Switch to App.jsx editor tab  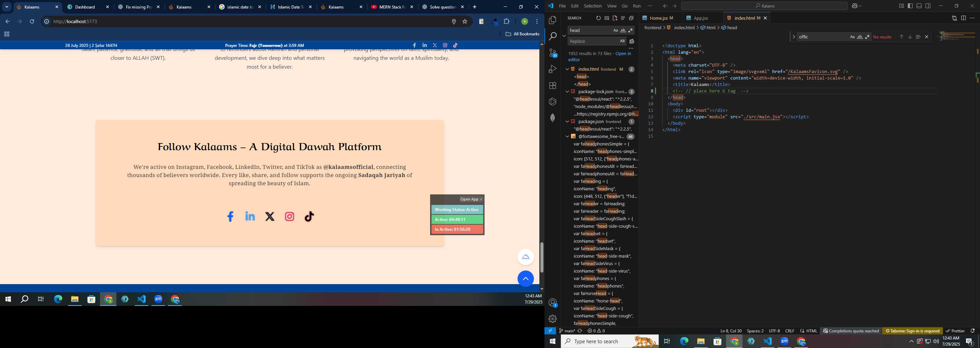tap(701, 18)
